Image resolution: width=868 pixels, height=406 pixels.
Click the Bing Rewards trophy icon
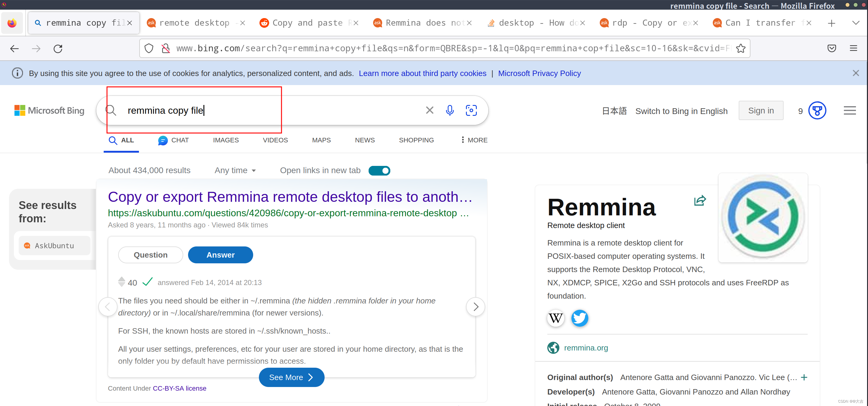817,111
